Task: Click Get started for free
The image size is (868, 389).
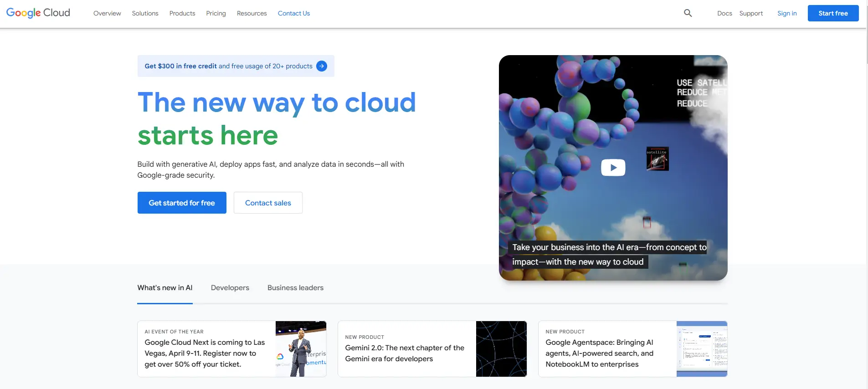Action: pos(182,203)
